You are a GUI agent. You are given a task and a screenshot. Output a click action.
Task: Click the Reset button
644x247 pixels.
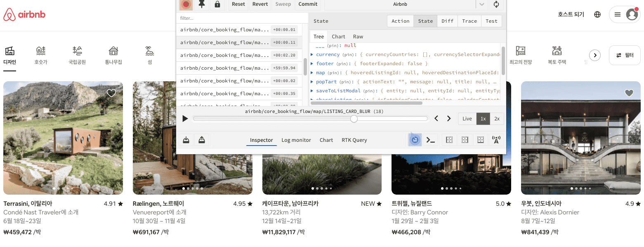click(x=238, y=5)
